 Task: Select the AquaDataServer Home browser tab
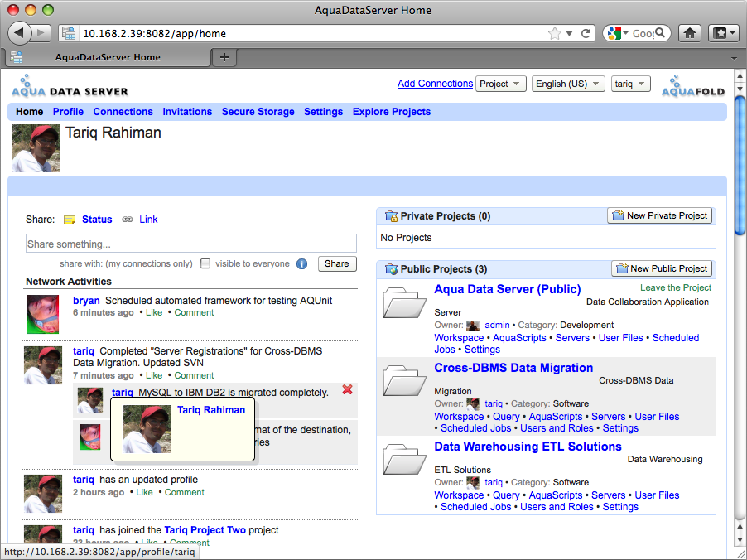pos(108,57)
